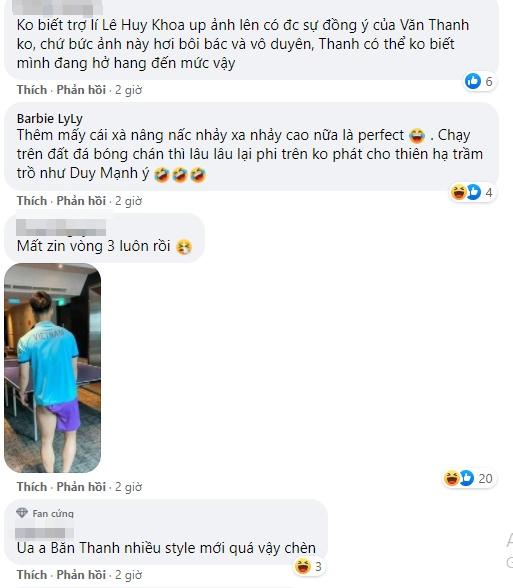
Task: Like Barbie LyLy's comment
Action: [32, 201]
